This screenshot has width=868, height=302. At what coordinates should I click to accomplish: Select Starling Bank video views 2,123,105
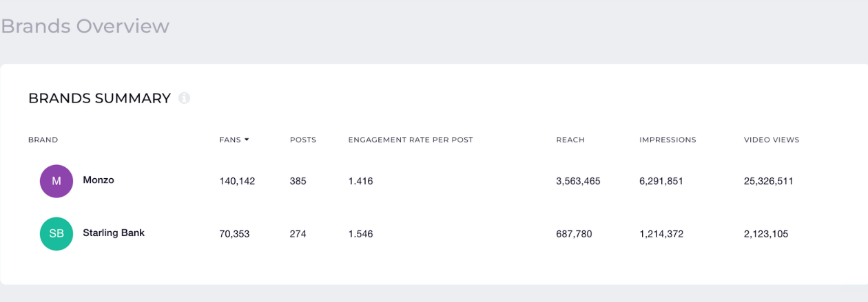click(766, 234)
